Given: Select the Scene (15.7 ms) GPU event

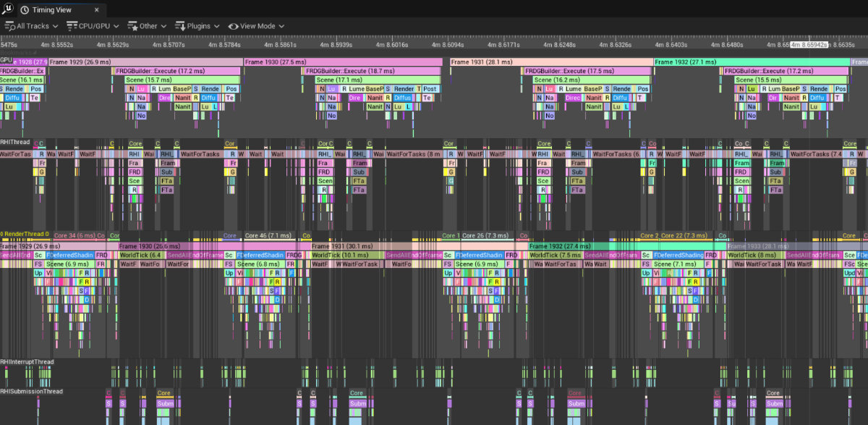Looking at the screenshot, I should [x=181, y=80].
